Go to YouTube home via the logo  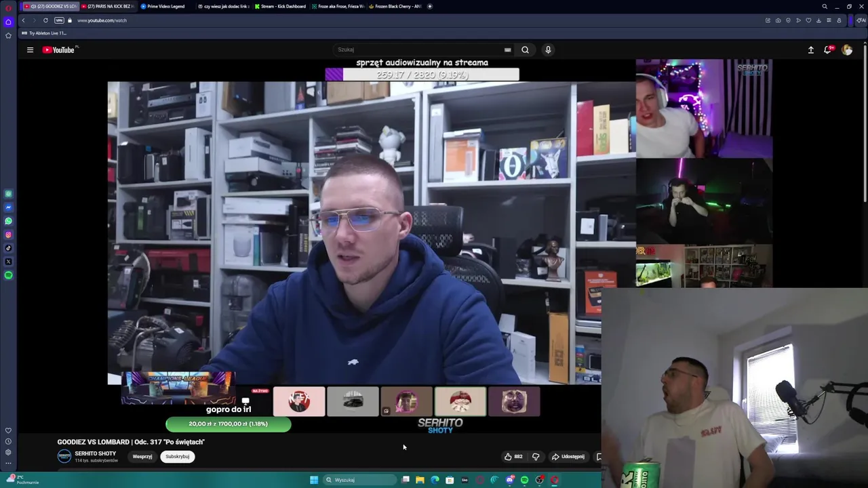tap(59, 49)
